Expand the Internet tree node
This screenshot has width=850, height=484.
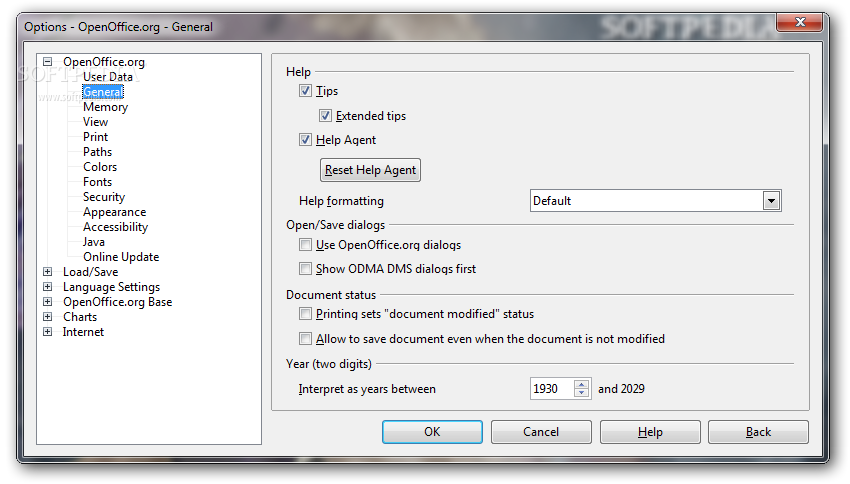[x=48, y=332]
